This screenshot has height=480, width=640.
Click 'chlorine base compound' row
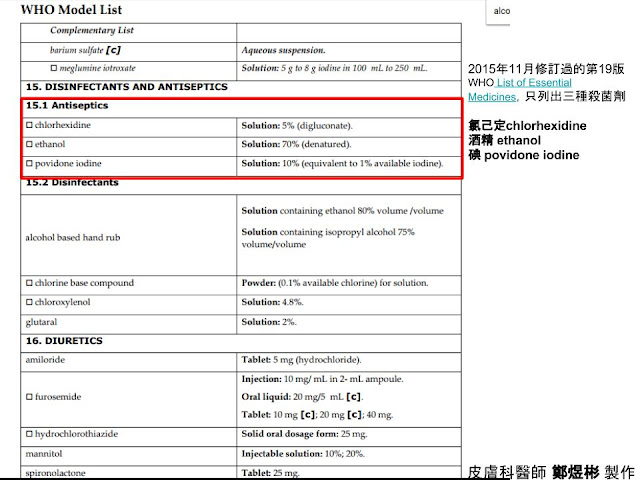241,285
